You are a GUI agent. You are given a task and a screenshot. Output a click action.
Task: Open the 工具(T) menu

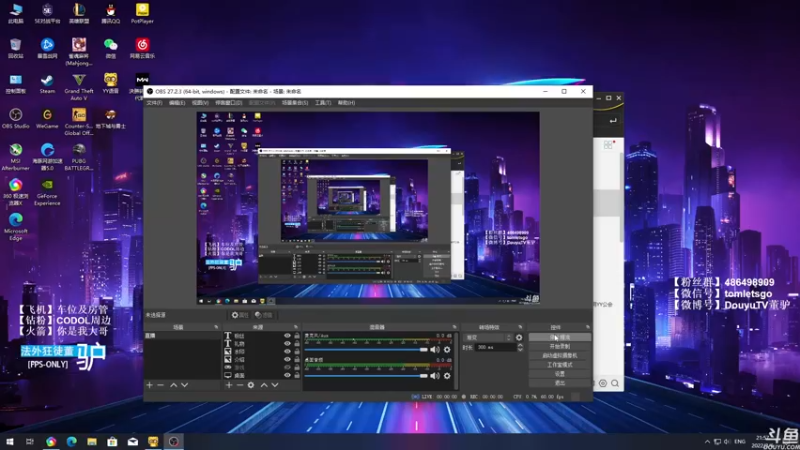point(322,103)
